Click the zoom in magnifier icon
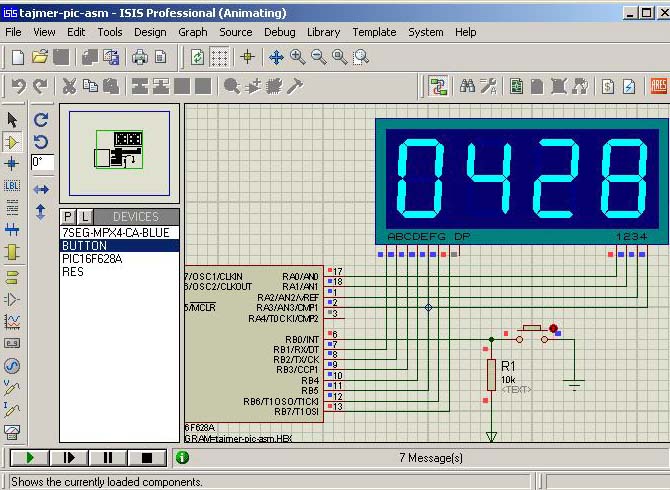670x490 pixels. pos(297,57)
